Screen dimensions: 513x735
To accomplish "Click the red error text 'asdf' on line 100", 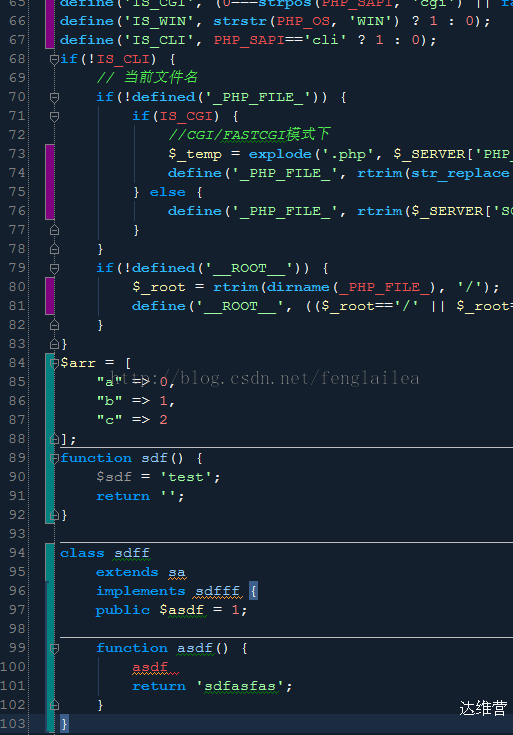I will 150,667.
